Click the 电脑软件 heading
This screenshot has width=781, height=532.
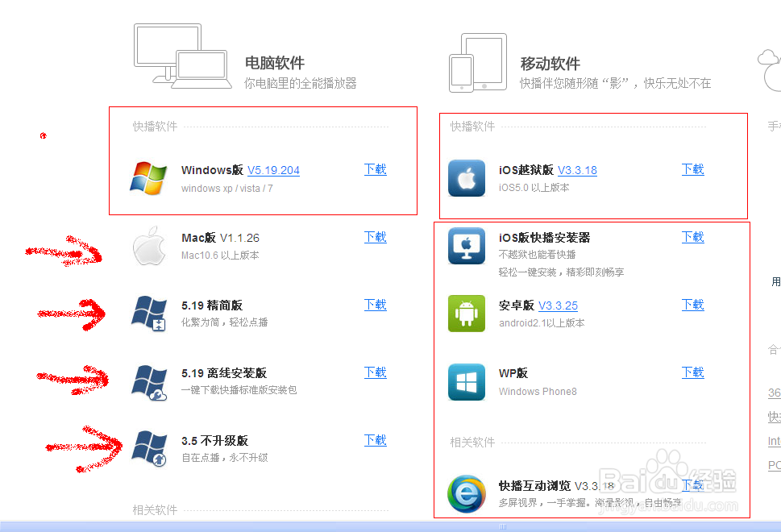[x=275, y=63]
